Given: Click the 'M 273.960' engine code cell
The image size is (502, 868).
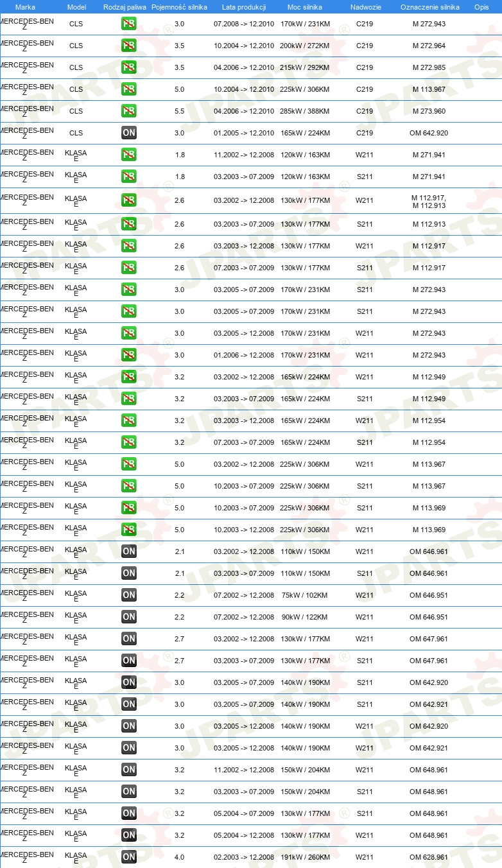Looking at the screenshot, I should coord(429,111).
